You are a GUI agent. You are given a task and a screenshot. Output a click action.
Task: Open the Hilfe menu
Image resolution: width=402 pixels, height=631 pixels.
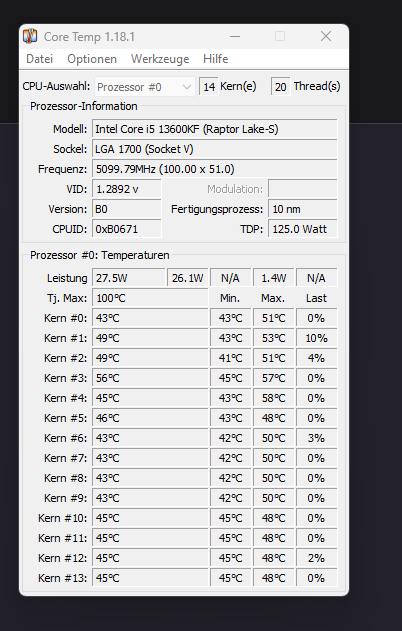click(215, 59)
